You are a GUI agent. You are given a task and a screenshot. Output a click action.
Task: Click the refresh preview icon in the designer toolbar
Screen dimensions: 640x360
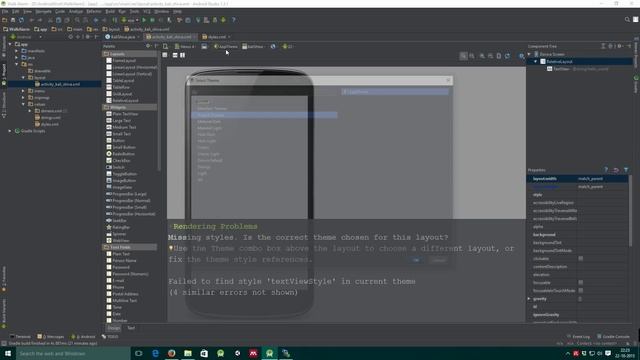click(507, 56)
